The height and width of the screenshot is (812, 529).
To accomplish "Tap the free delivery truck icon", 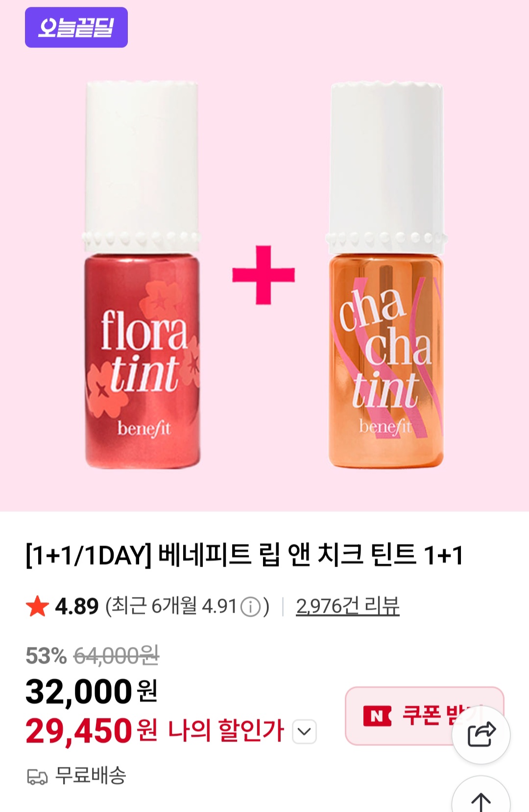I will (37, 776).
